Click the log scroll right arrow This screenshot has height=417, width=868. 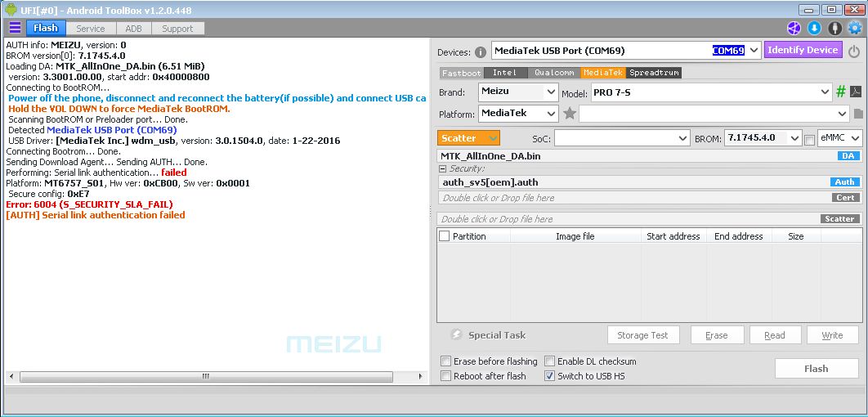[x=421, y=377]
